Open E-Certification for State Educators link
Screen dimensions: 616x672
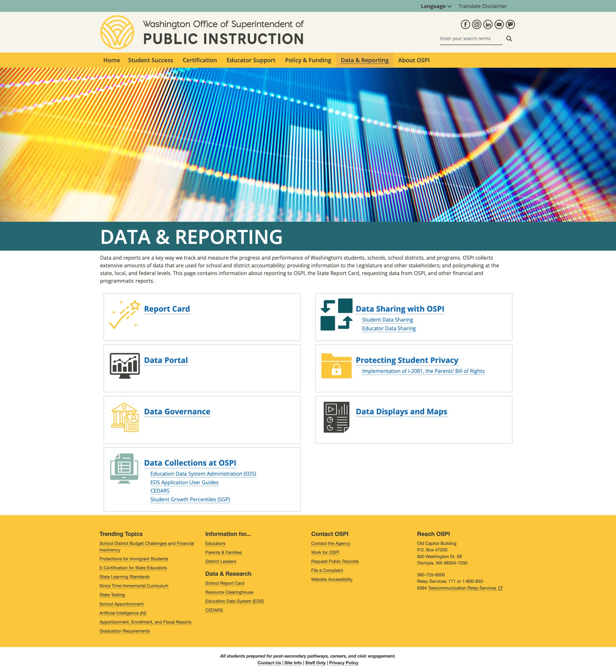point(133,568)
